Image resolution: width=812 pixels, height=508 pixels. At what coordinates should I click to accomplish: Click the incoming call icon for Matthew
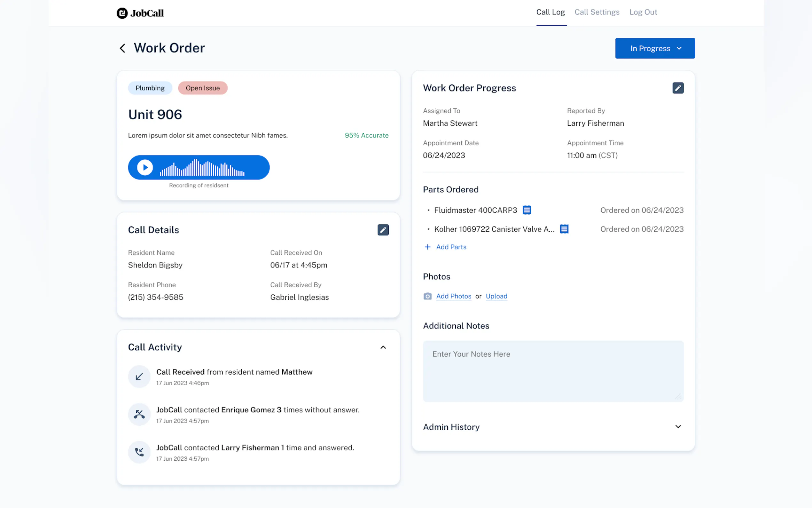pyautogui.click(x=139, y=377)
